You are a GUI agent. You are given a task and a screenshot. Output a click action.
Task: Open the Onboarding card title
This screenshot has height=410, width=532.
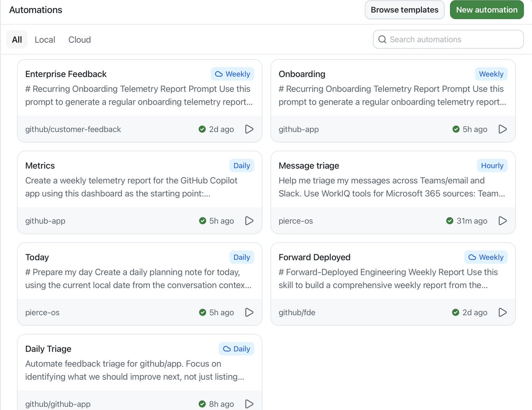click(x=302, y=74)
